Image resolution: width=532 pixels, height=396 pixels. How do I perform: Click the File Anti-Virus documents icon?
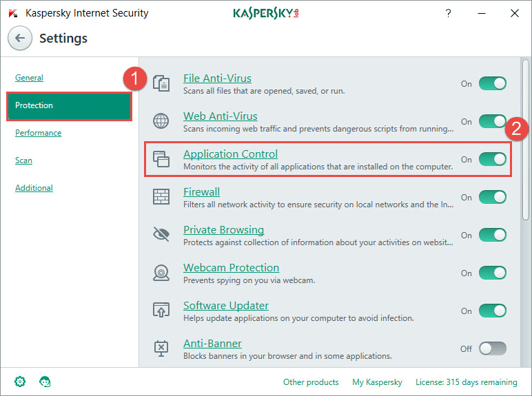point(161,83)
